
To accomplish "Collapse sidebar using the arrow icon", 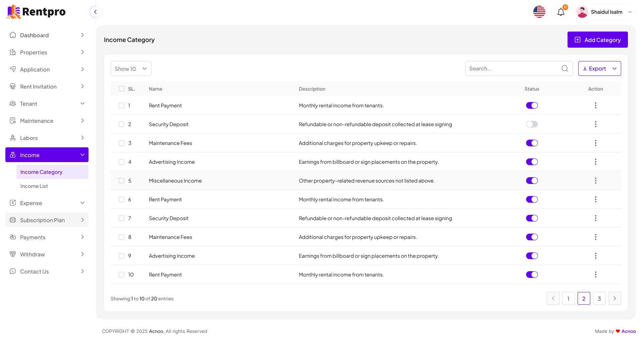I will (x=95, y=12).
